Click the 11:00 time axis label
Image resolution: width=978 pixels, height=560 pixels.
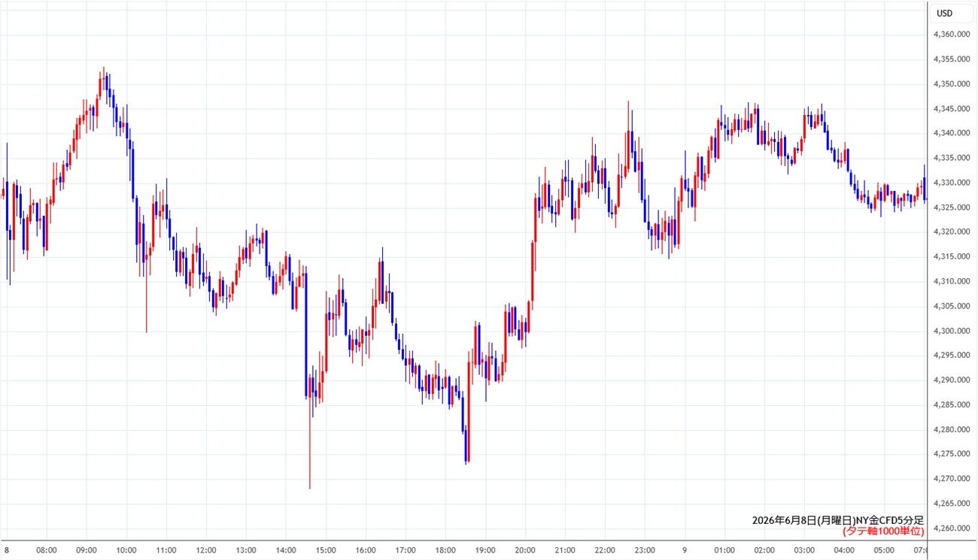(166, 550)
